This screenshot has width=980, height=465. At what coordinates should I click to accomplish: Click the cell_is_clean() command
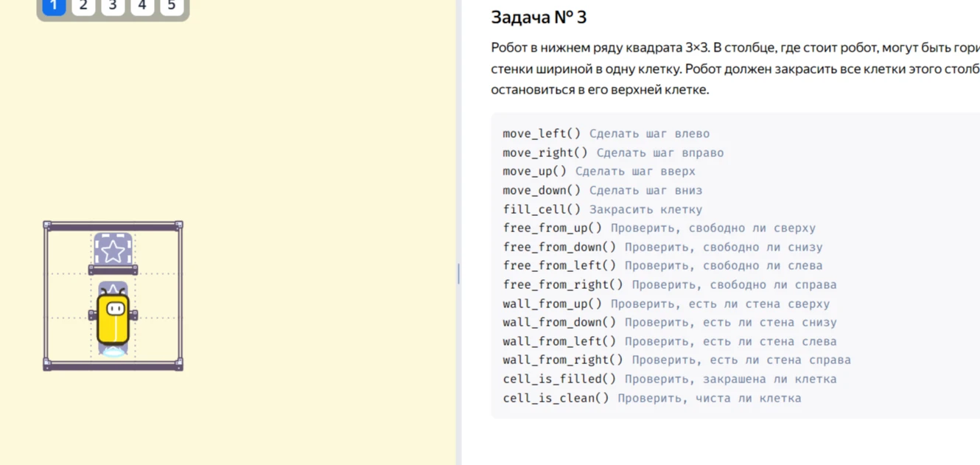tap(556, 398)
